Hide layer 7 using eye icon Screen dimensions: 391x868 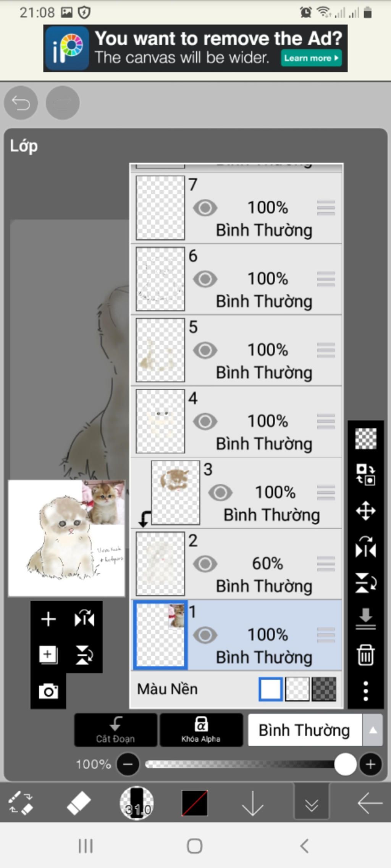(205, 208)
